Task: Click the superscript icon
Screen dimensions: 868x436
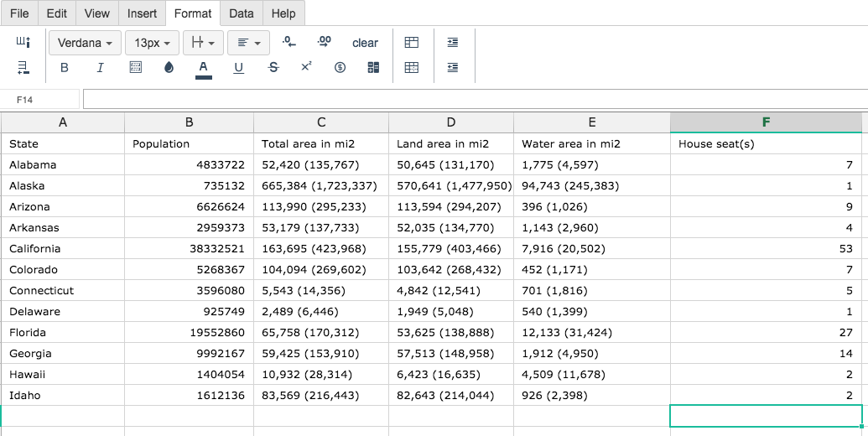Action: (x=306, y=66)
